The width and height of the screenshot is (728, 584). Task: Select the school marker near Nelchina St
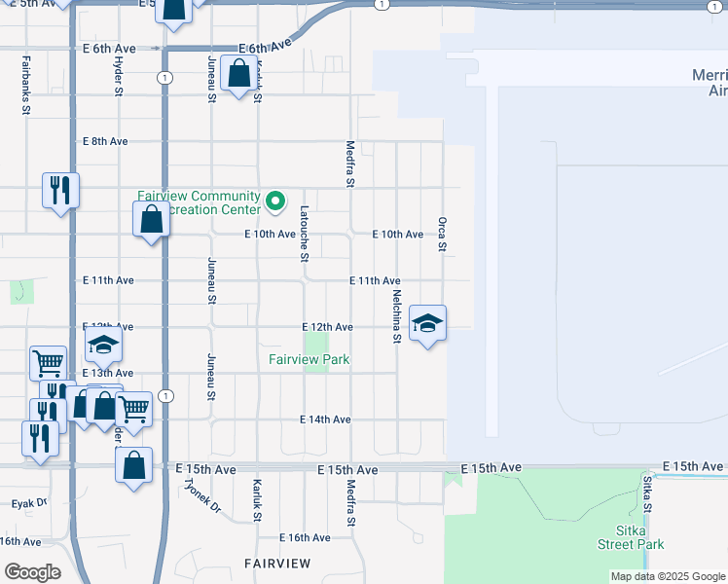tap(427, 323)
